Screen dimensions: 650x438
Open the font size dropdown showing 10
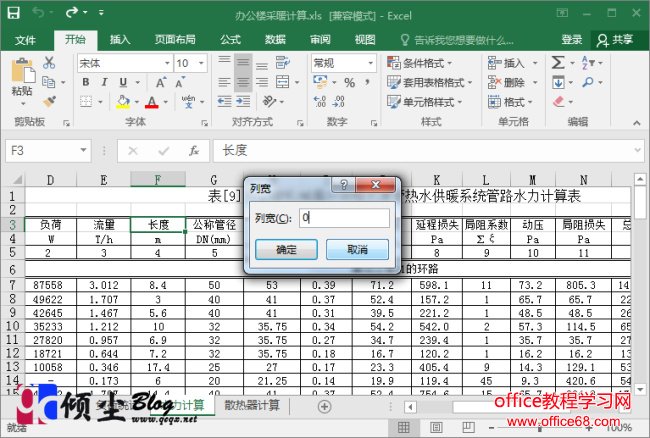point(201,63)
